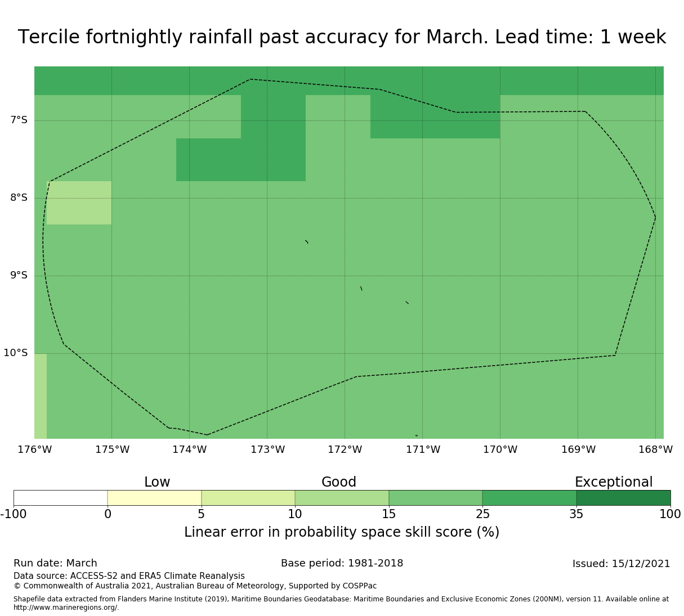Select the 9°S latitude axis label
684x616 pixels.
click(19, 276)
